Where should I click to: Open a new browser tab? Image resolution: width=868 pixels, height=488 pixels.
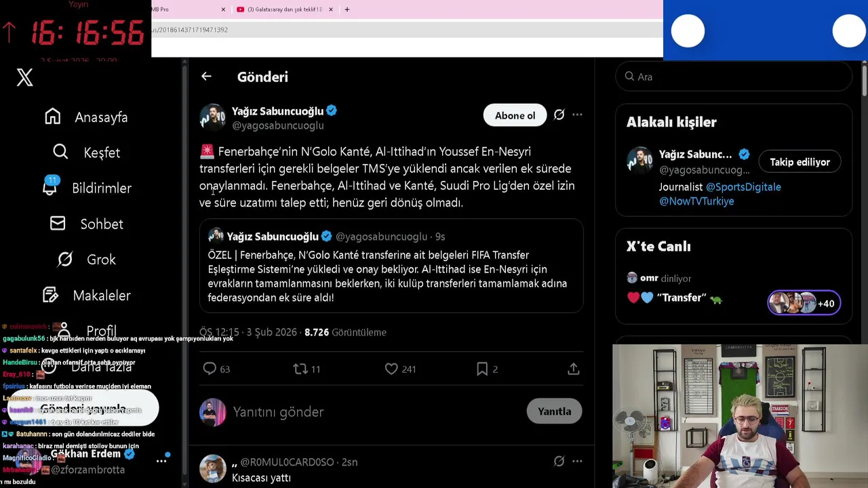(347, 9)
